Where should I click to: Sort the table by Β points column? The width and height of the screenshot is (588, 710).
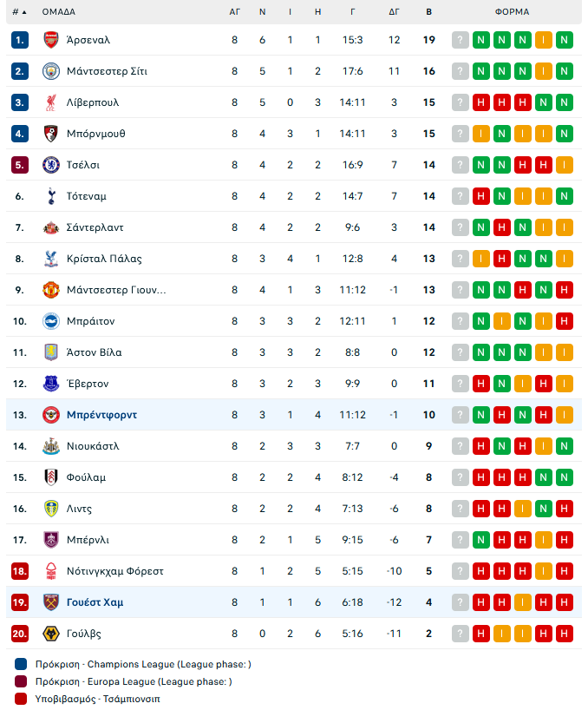[428, 12]
